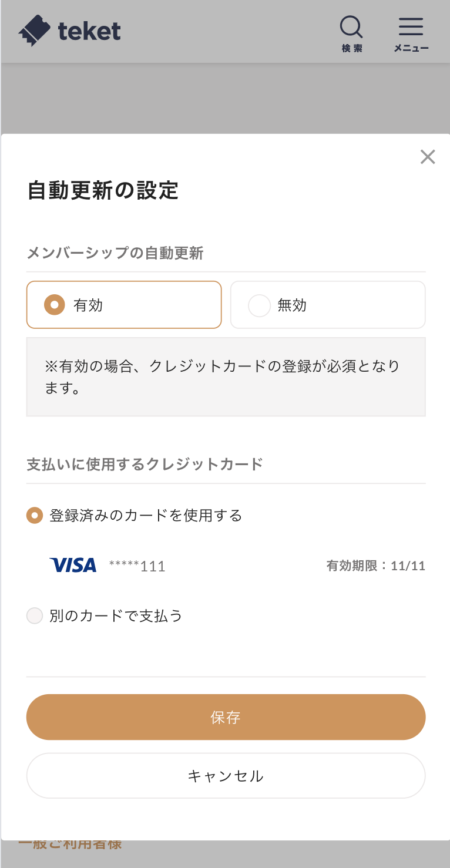Select the 有効 auto-renewal option
Image resolution: width=450 pixels, height=868 pixels.
(x=124, y=305)
